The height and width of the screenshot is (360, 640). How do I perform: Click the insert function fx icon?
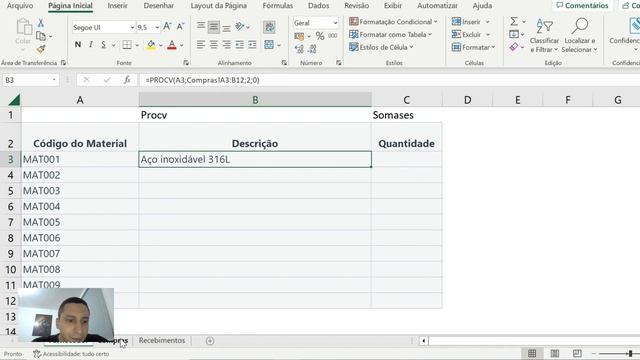click(127, 80)
